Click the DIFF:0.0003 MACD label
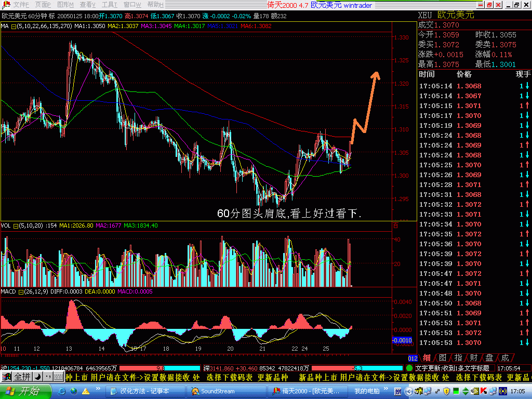 pos(66,292)
